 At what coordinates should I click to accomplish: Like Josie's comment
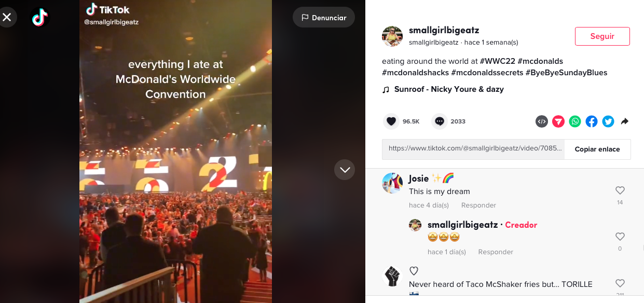[620, 190]
